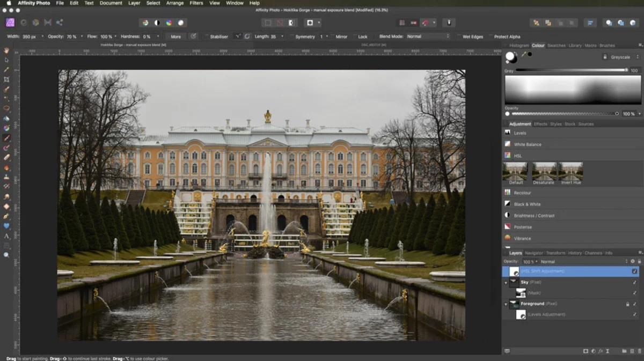Select the Paint Brush tool in the toolbox
This screenshot has height=361, width=644.
click(6, 138)
